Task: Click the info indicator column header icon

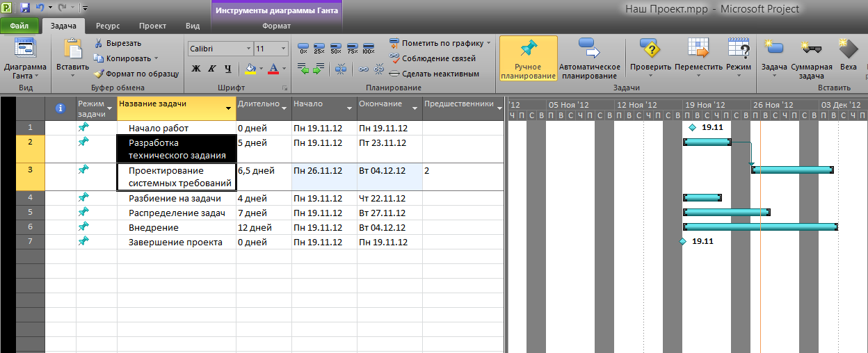Action: (x=60, y=108)
